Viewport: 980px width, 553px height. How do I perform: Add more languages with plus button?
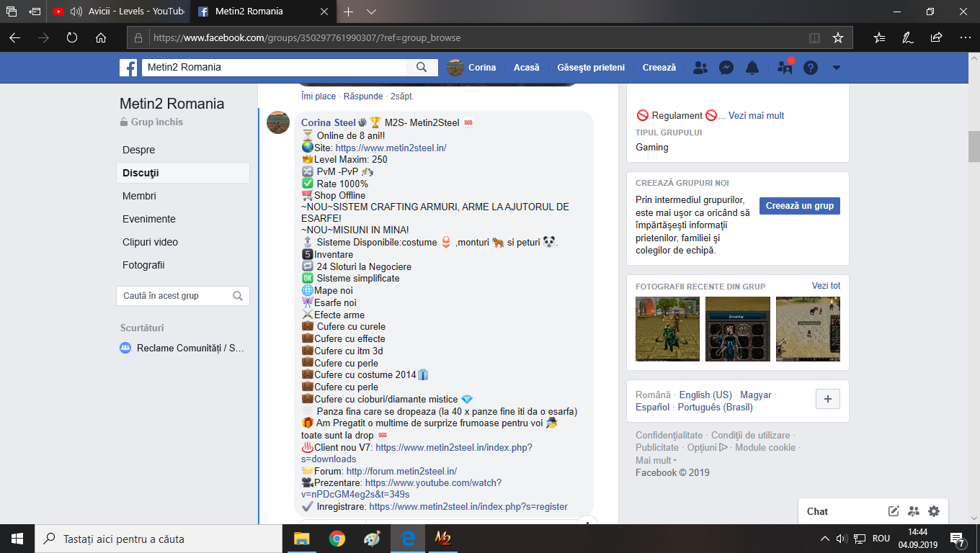(827, 399)
